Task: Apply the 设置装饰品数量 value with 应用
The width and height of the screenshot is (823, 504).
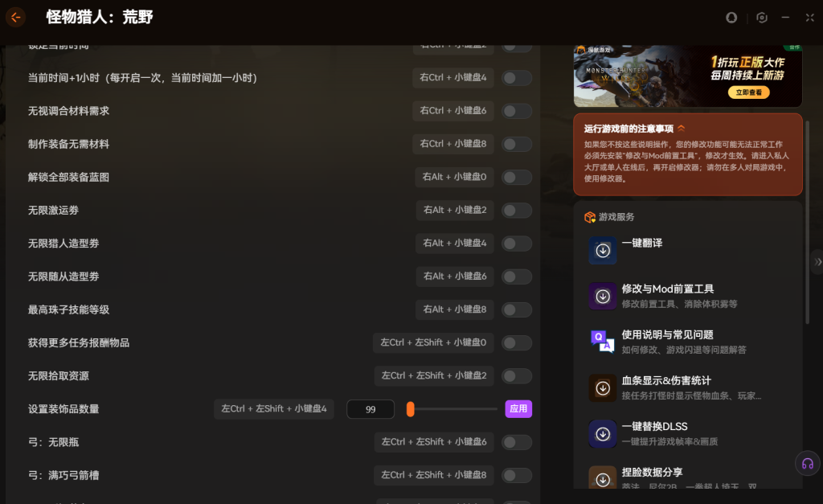Action: [x=518, y=409]
